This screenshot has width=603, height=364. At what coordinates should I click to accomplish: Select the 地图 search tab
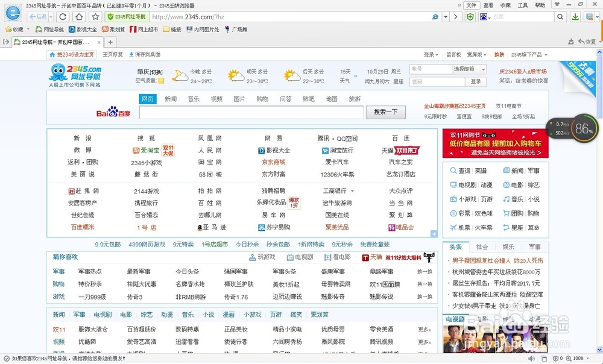pyautogui.click(x=332, y=99)
